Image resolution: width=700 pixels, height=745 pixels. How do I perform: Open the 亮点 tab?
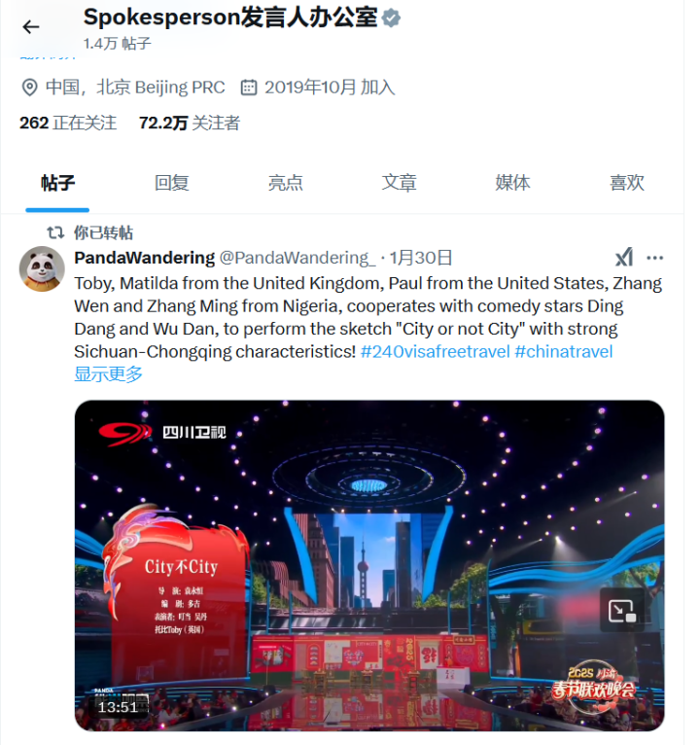[286, 183]
